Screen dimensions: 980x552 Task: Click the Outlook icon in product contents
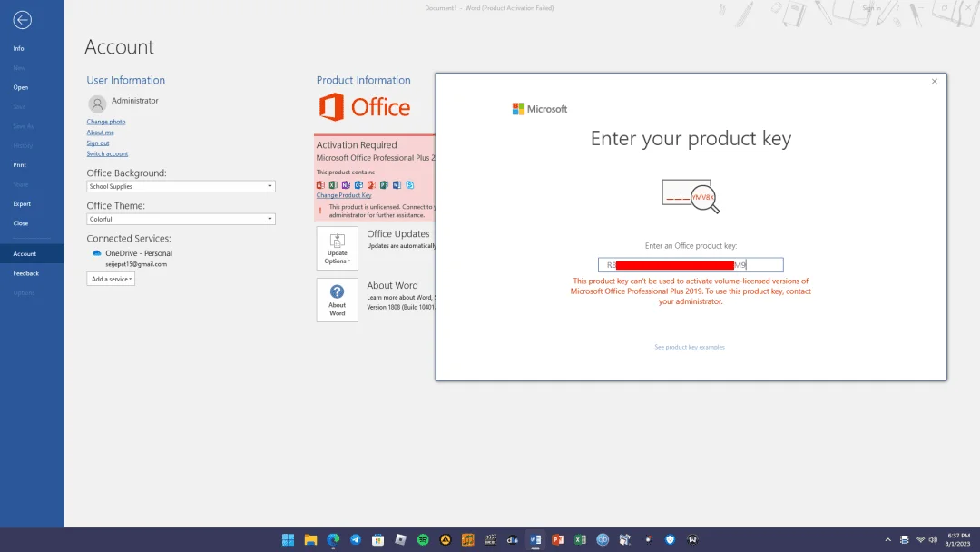click(x=358, y=185)
